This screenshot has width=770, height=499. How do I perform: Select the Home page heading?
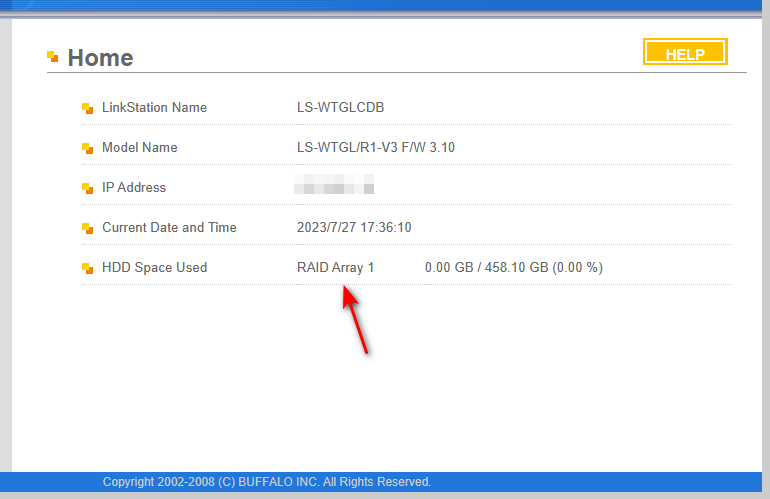tap(100, 58)
